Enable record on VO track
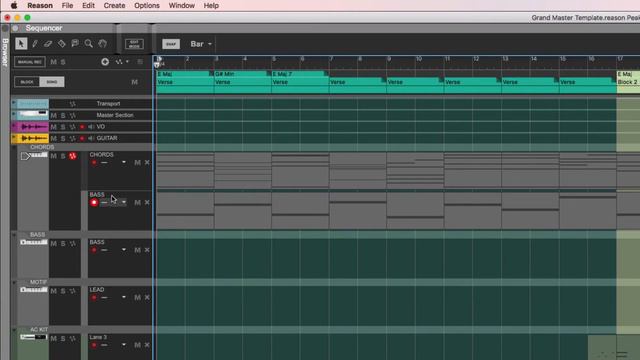The height and width of the screenshot is (360, 640). click(x=82, y=127)
